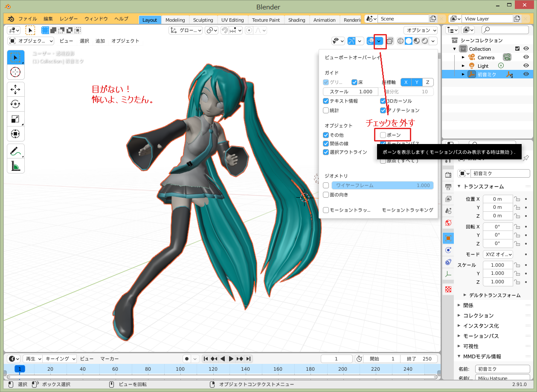537x392 pixels.
Task: Open the Physics properties tab
Action: click(x=448, y=250)
